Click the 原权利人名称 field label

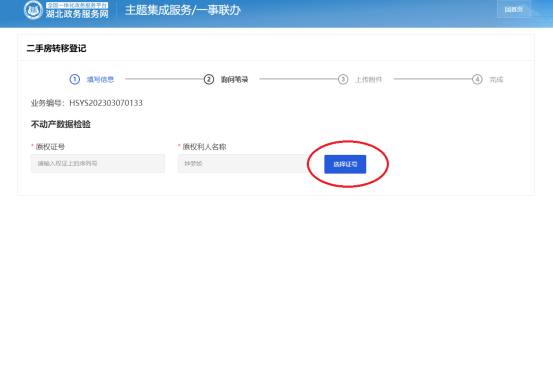pos(204,147)
